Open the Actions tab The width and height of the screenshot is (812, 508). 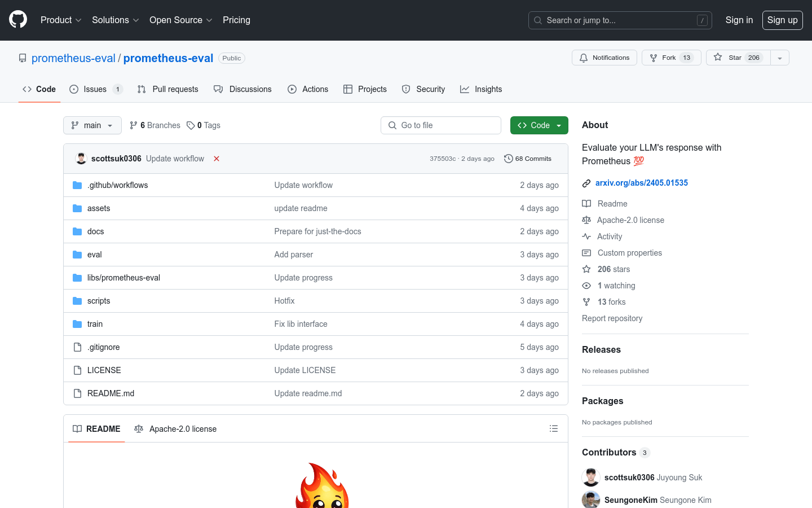pos(308,89)
